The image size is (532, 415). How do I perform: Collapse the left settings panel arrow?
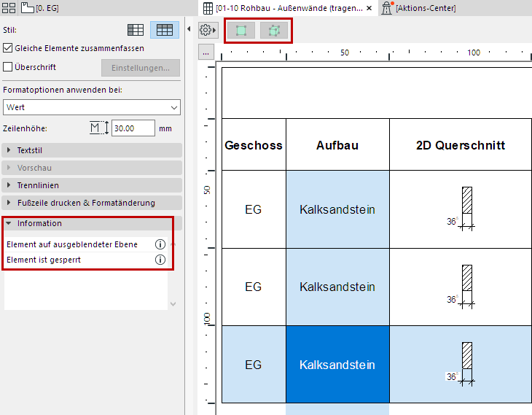tap(189, 29)
